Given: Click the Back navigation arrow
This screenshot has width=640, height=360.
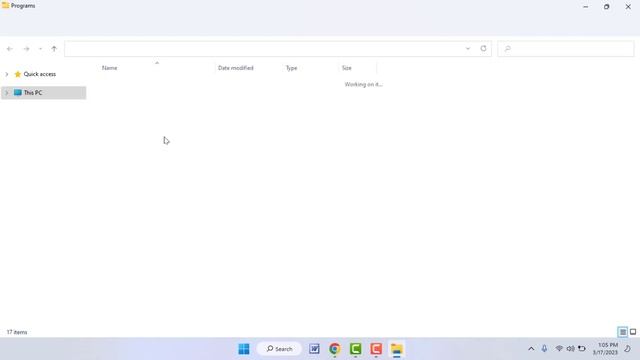Looking at the screenshot, I should (10, 49).
